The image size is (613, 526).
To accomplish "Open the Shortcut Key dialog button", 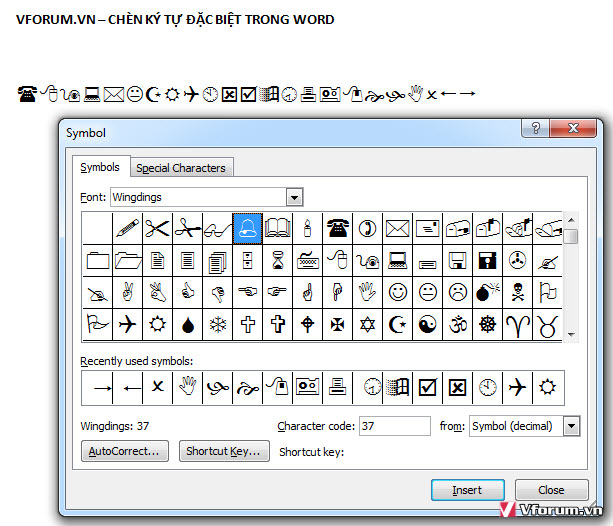I will (224, 451).
